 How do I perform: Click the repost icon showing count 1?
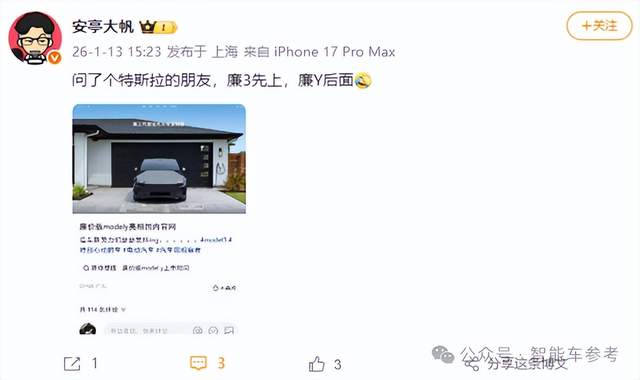[x=72, y=363]
